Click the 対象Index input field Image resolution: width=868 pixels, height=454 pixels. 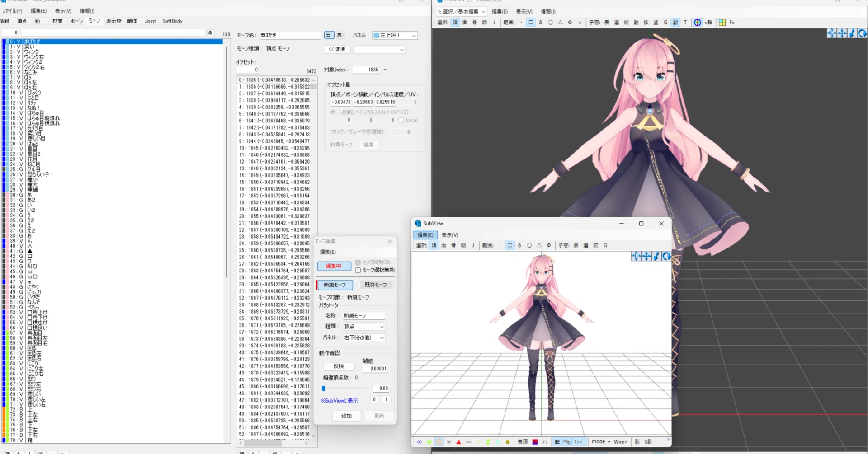[x=366, y=70]
